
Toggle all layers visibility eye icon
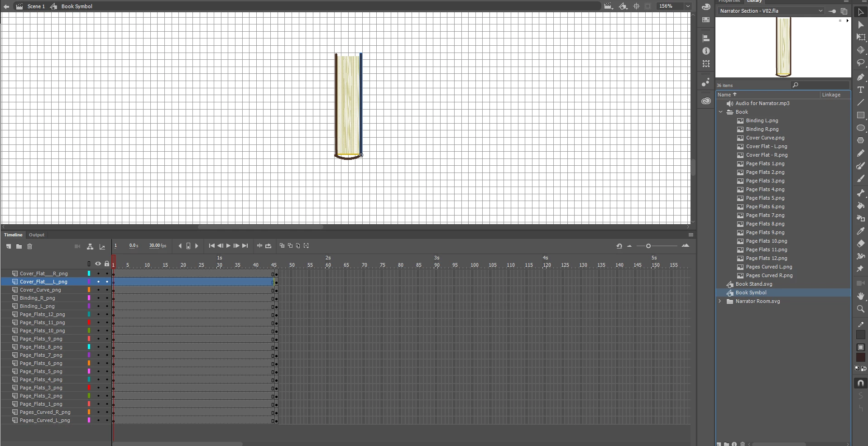pos(98,264)
